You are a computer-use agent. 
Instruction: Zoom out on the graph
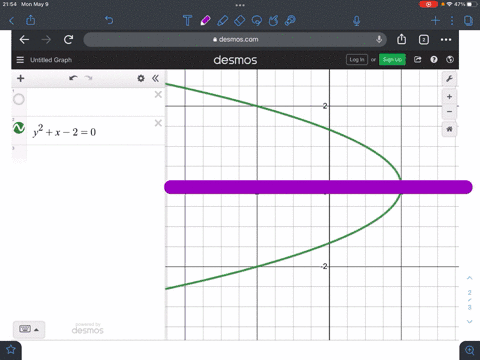449,111
